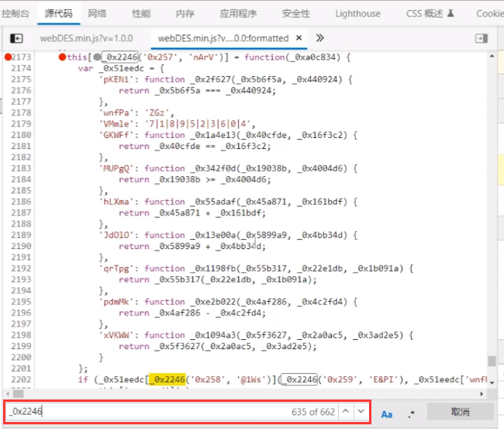Select the webDES.min.js?v=1.0.0 file tab
Image resolution: width=504 pixels, height=429 pixels.
(x=86, y=38)
